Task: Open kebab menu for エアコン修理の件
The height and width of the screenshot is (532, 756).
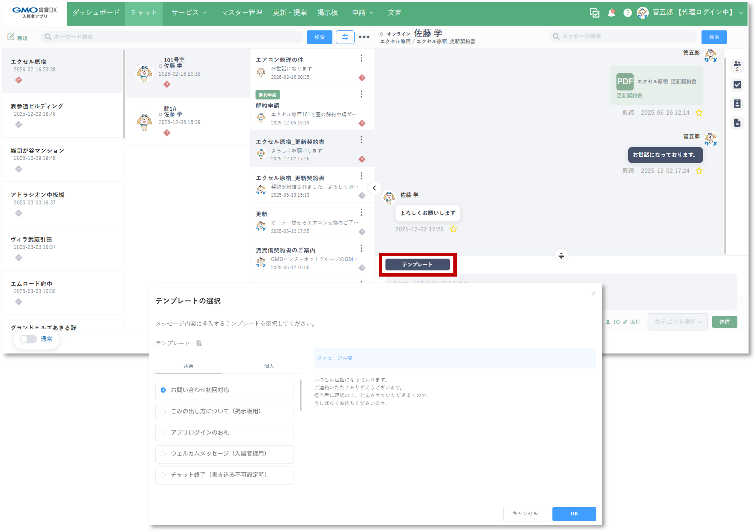Action: click(361, 58)
